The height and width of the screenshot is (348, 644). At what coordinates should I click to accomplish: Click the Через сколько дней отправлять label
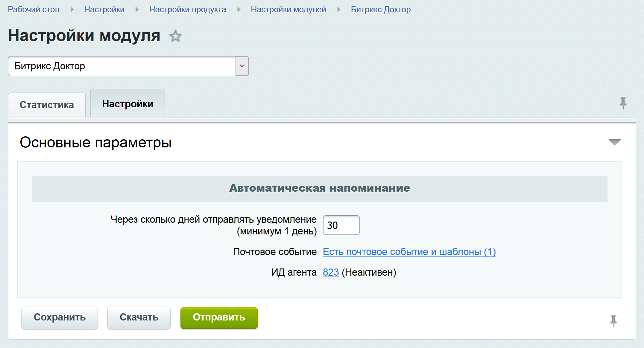(x=214, y=225)
